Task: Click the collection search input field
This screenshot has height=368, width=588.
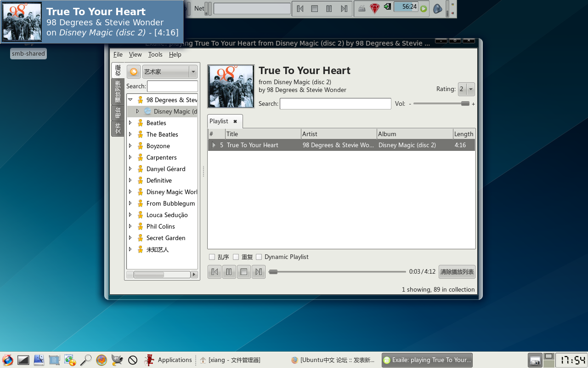Action: click(x=172, y=86)
